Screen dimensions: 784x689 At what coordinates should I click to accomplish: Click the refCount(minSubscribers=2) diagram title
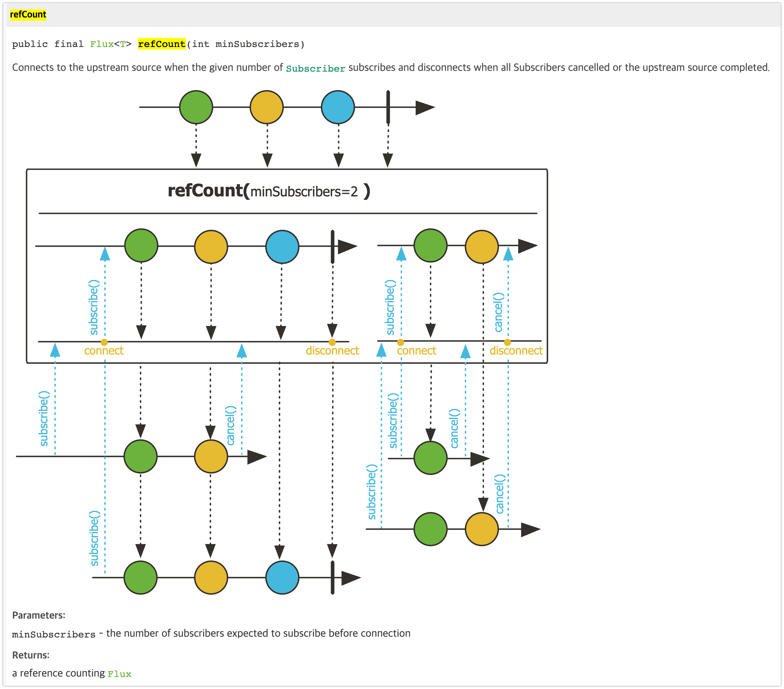click(269, 191)
